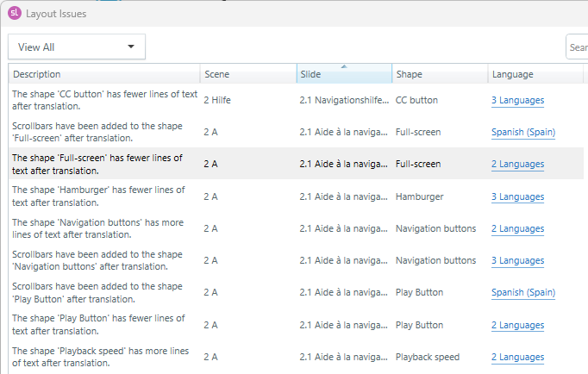
Task: Open 2 Languages link for Playback speed row
Action: click(517, 357)
